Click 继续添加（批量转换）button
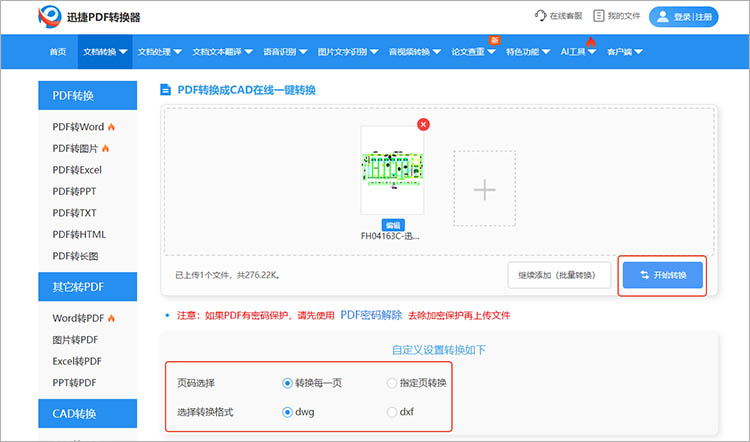This screenshot has width=750, height=442. click(559, 275)
